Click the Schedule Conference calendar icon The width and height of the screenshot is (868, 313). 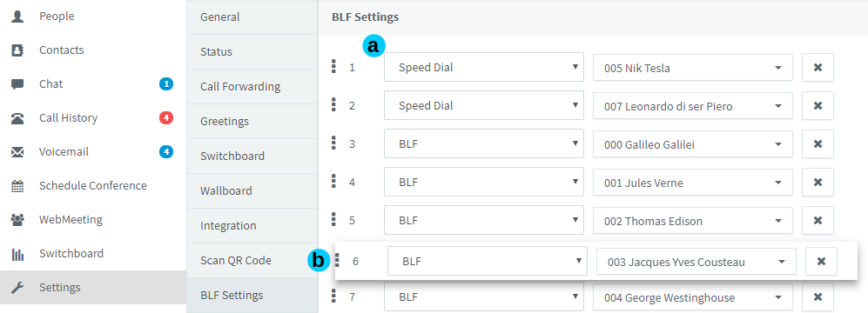pyautogui.click(x=17, y=186)
